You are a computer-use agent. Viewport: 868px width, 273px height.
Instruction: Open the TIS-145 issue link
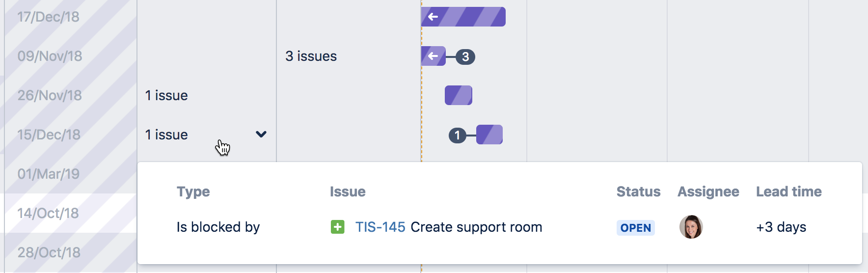pos(380,227)
